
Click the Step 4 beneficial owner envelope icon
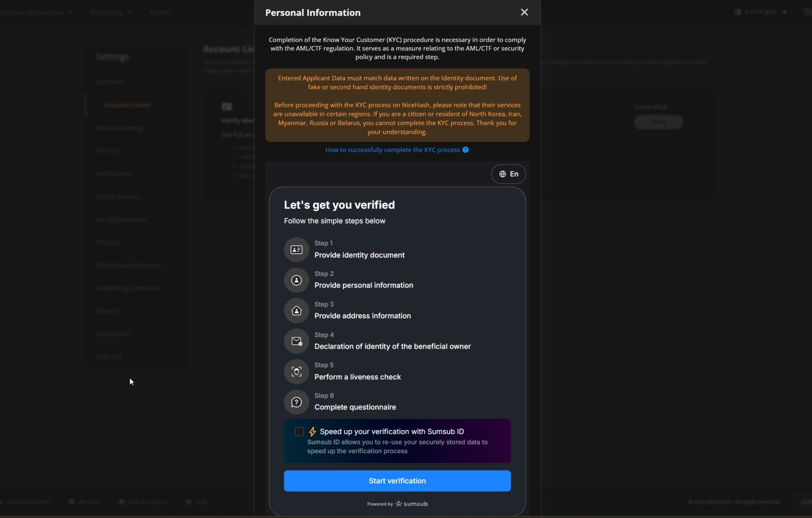[296, 341]
